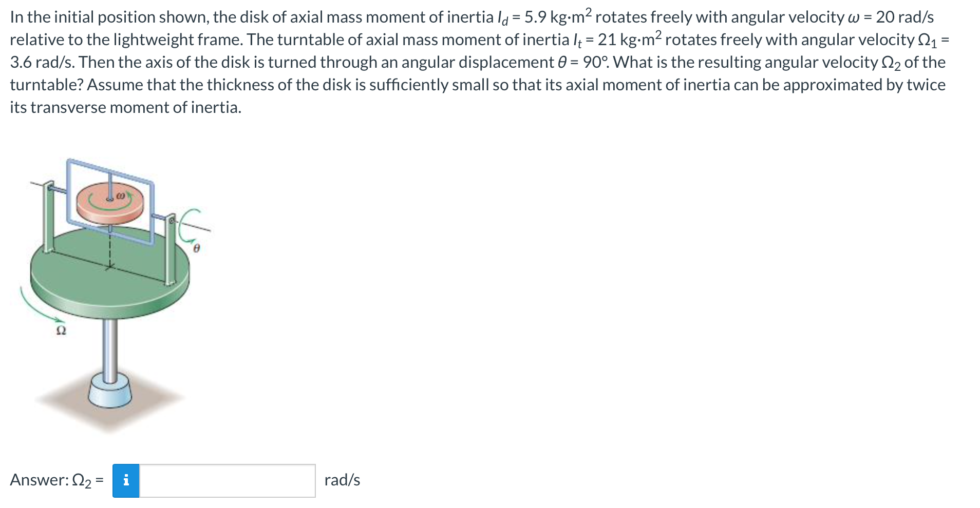Click the 'θ = 90°' text in problem

click(584, 62)
